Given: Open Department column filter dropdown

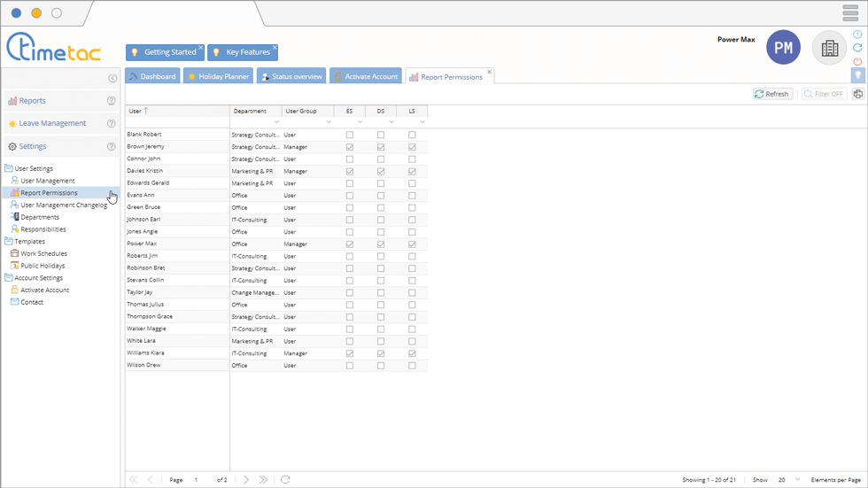Looking at the screenshot, I should [276, 121].
